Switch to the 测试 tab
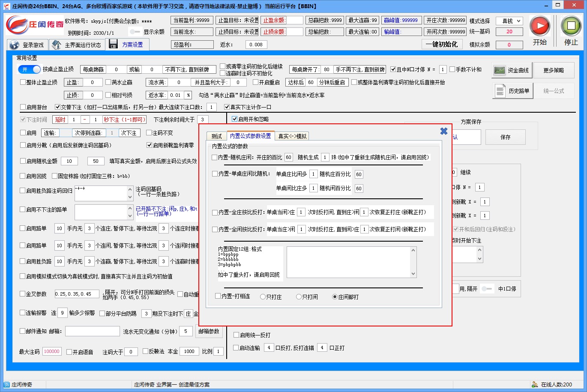This screenshot has height=392, width=587. [217, 136]
